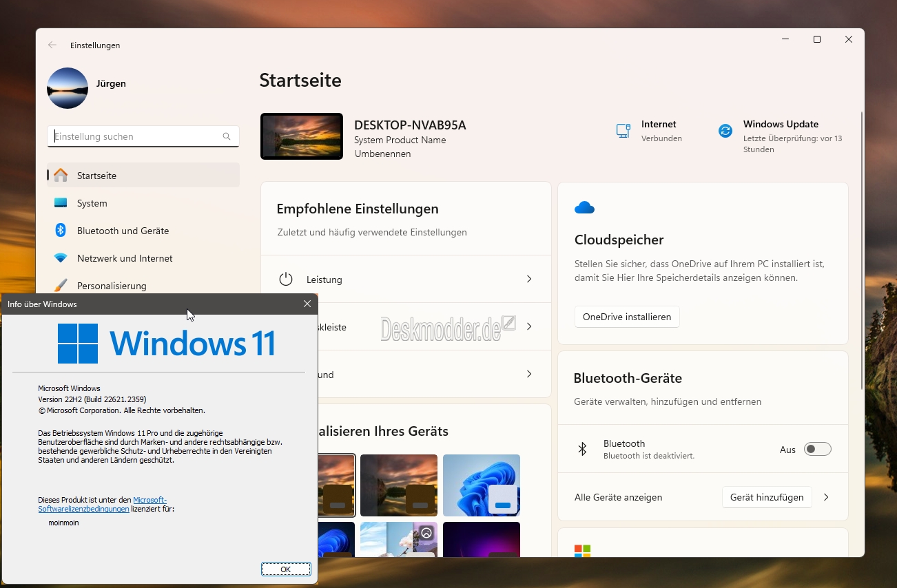Viewport: 897px width, 588px height.
Task: Click the Bluetooth symbol beside Bluetooth toggle row
Action: click(x=582, y=449)
